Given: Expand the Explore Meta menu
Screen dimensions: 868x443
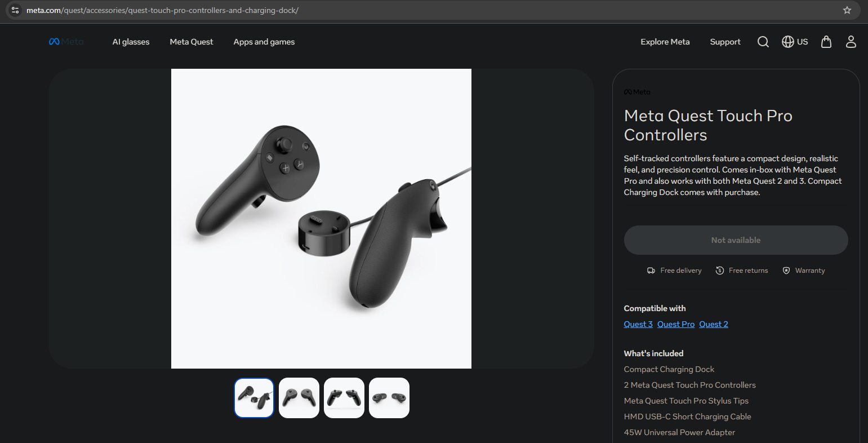Looking at the screenshot, I should click(x=665, y=42).
